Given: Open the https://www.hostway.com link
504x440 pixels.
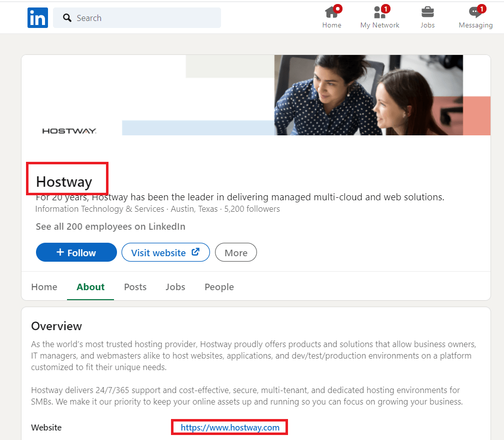Looking at the screenshot, I should (230, 428).
